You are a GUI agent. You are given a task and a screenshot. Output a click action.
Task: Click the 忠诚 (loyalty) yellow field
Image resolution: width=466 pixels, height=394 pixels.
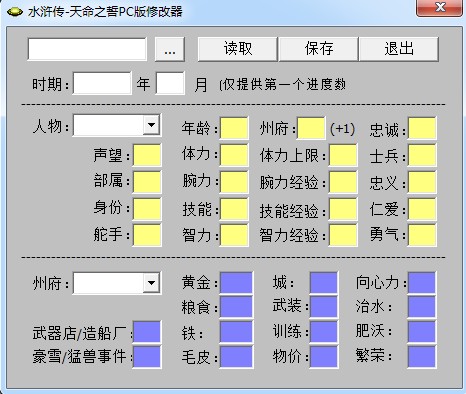pyautogui.click(x=422, y=128)
